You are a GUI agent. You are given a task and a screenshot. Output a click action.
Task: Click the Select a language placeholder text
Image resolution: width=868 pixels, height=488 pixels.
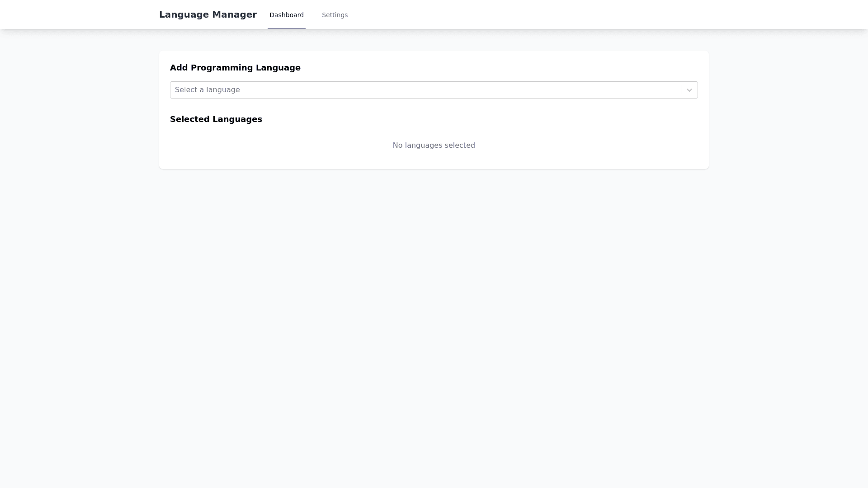[208, 90]
